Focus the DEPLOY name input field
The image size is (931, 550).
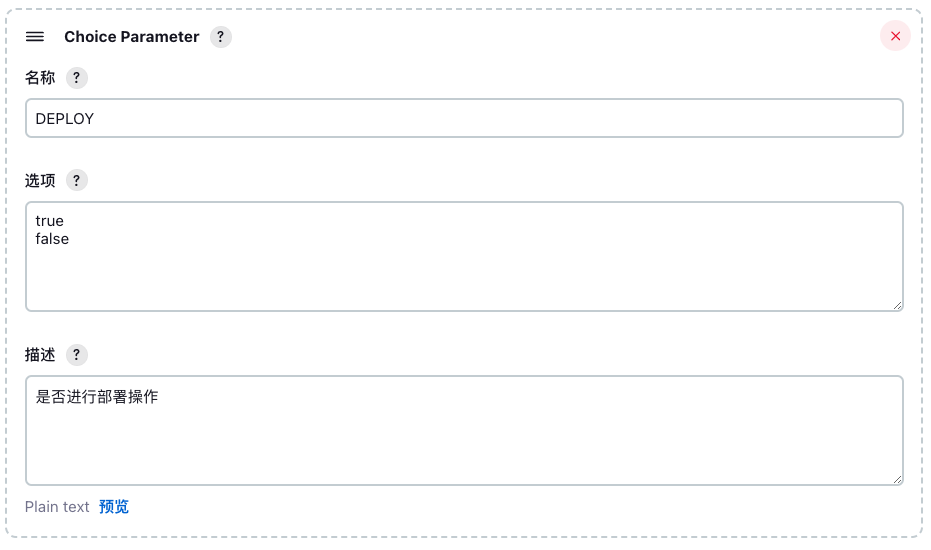point(464,118)
